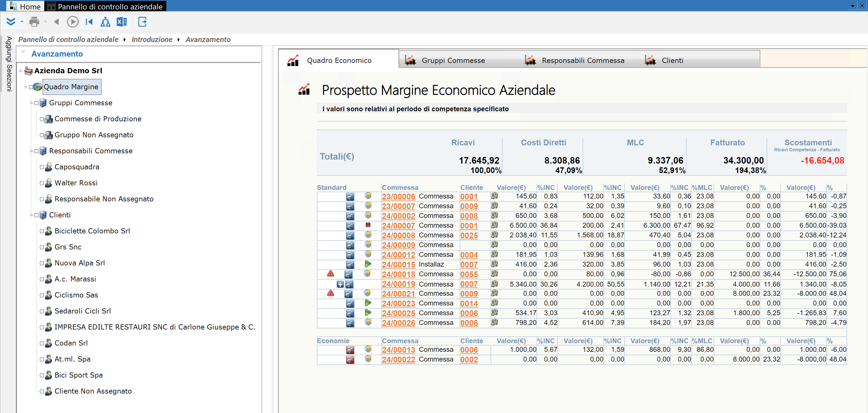Open blue chart icon on row 23/00006

coord(350,197)
